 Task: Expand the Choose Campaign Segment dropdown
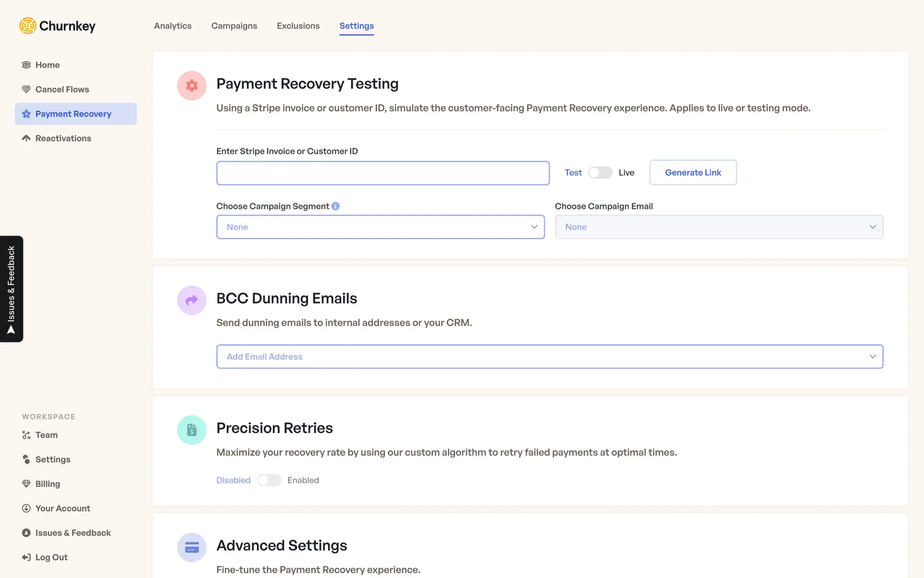click(x=380, y=227)
